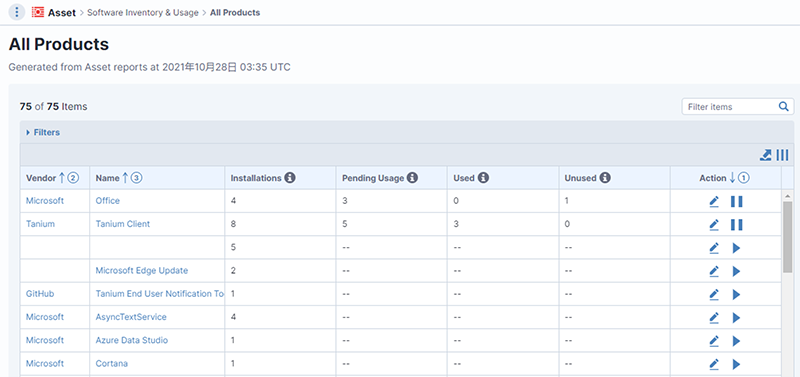This screenshot has width=800, height=377.
Task: Click the Pending Usage info icon
Action: point(412,178)
